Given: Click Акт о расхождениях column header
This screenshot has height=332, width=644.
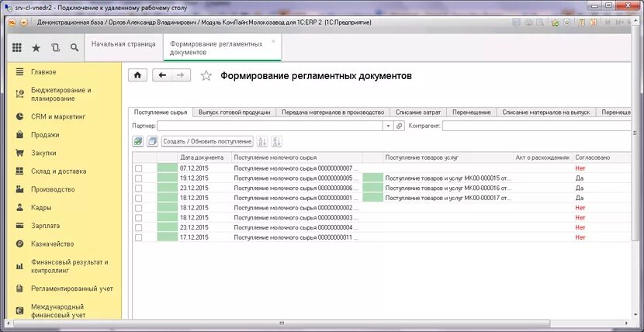Looking at the screenshot, I should [x=543, y=157].
